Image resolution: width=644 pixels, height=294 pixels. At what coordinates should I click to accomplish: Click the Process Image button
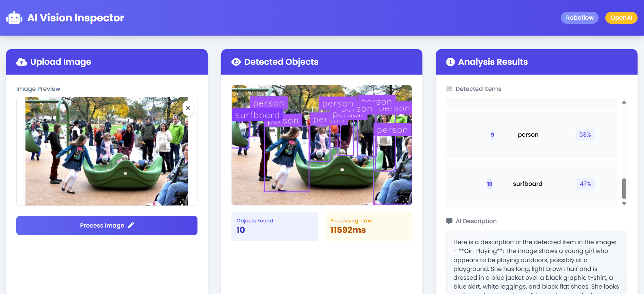107,226
